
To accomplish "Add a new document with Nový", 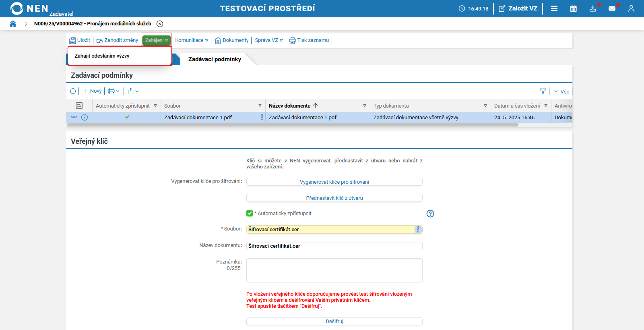I will point(92,91).
